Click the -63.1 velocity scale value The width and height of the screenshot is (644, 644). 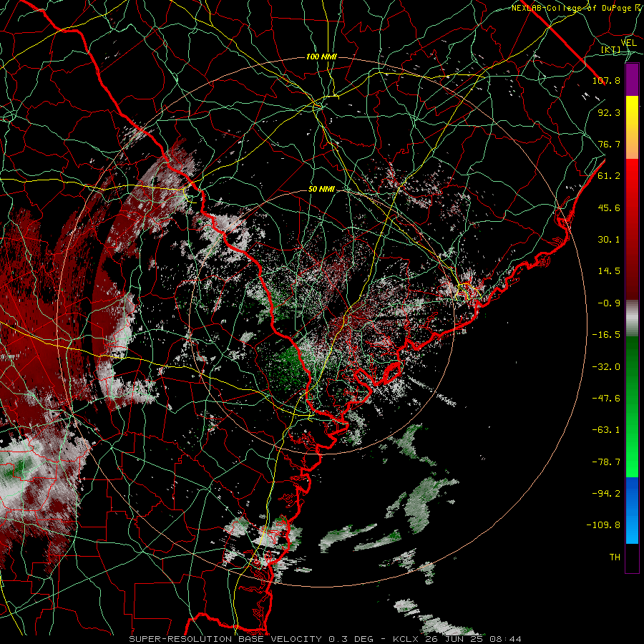[x=606, y=430]
